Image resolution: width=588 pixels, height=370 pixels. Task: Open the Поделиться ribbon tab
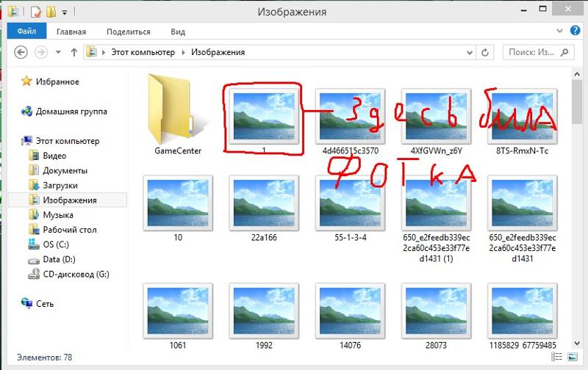tap(128, 32)
